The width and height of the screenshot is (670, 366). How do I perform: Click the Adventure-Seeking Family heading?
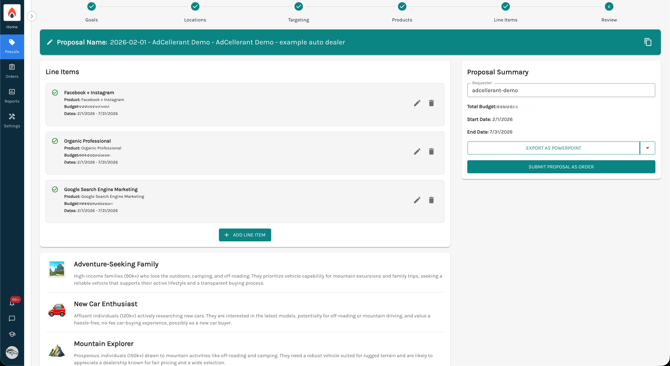(x=116, y=264)
